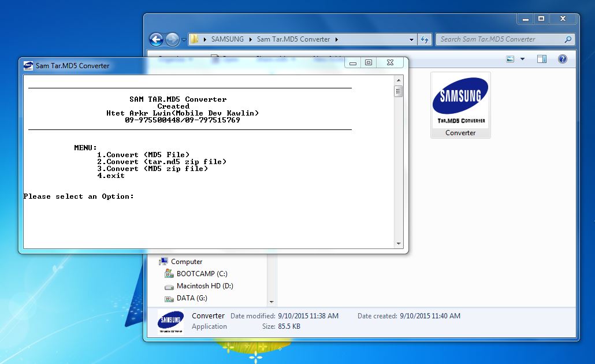
Task: Open the Converter application icon
Action: pos(460,98)
